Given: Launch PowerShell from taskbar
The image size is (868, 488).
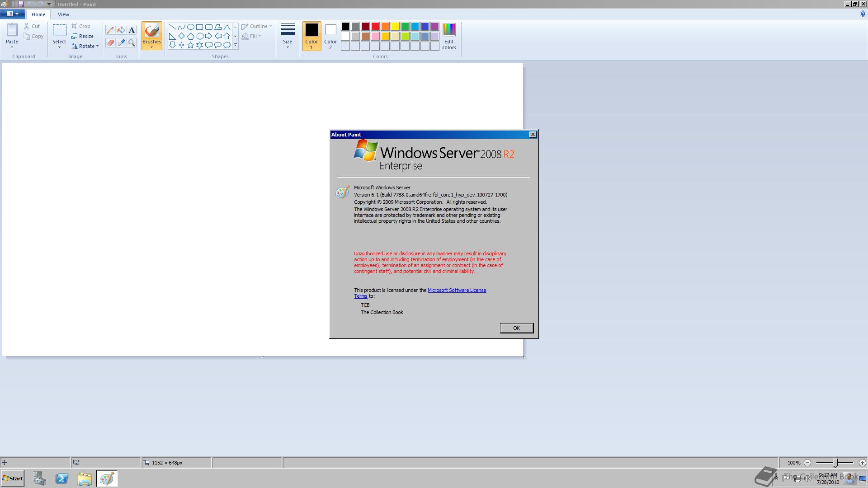Looking at the screenshot, I should point(62,479).
